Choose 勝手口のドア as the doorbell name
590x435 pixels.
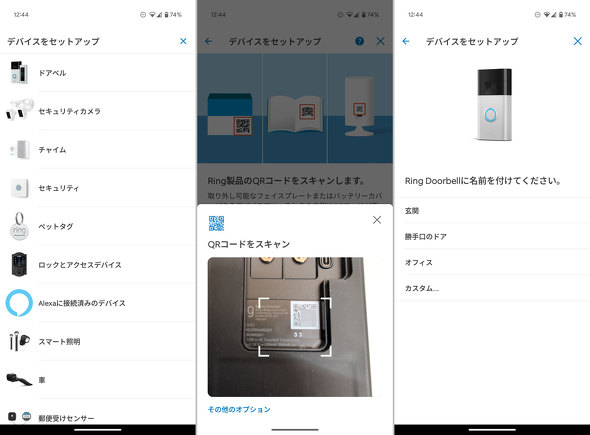click(x=492, y=236)
